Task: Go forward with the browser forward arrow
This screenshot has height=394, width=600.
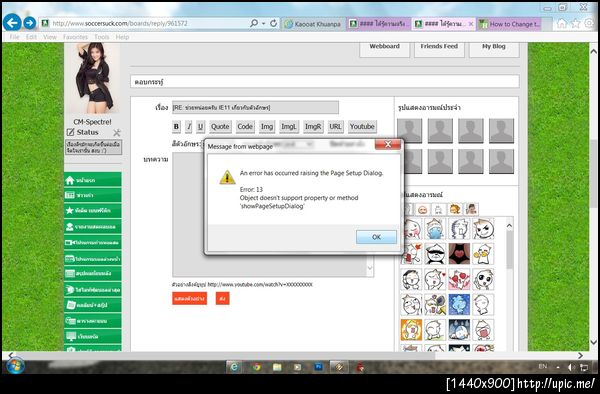Action: (29, 23)
